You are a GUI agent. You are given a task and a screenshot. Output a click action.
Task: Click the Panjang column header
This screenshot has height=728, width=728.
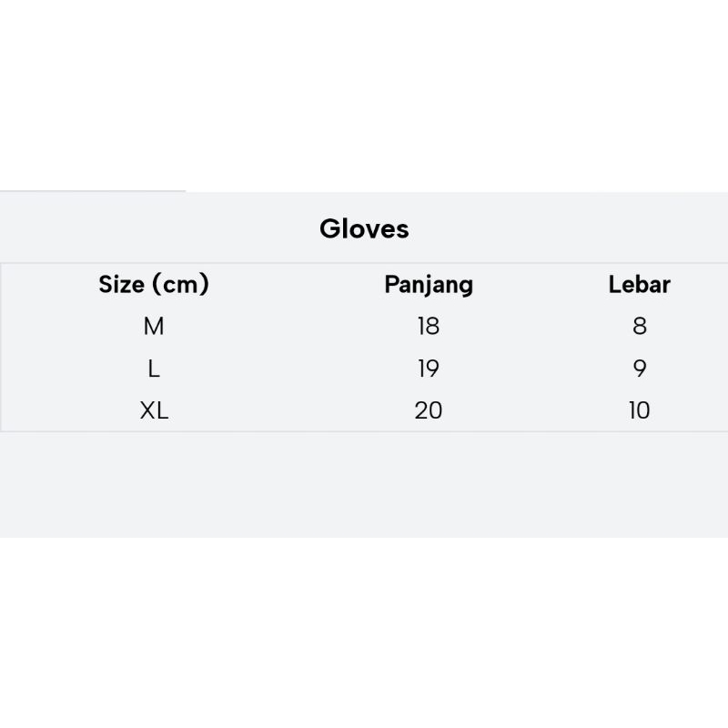[429, 284]
